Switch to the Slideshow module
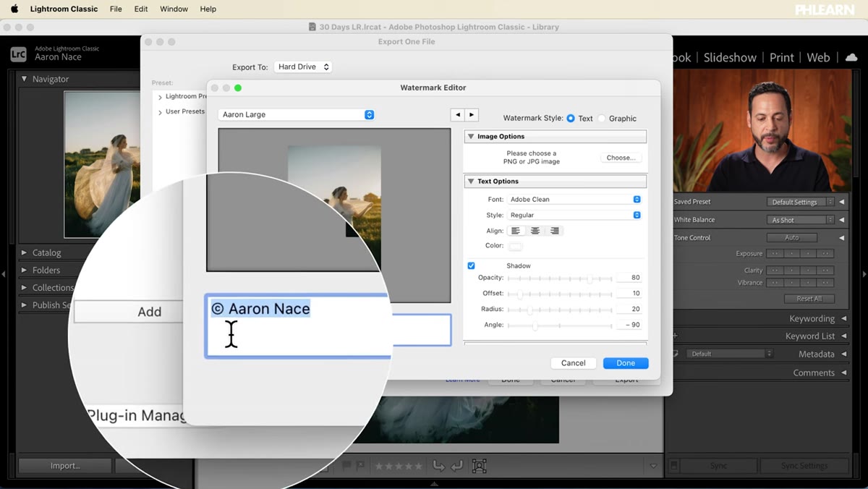The height and width of the screenshot is (489, 868). pos(730,57)
